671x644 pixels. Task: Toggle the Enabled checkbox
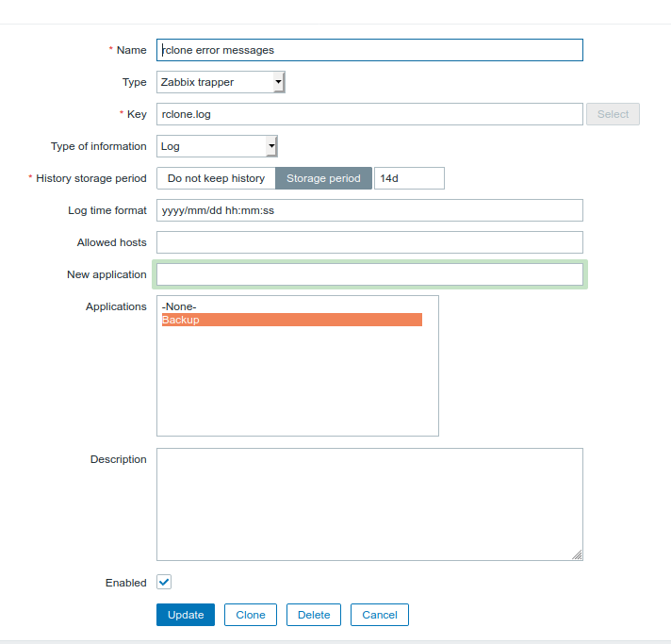[x=164, y=582]
